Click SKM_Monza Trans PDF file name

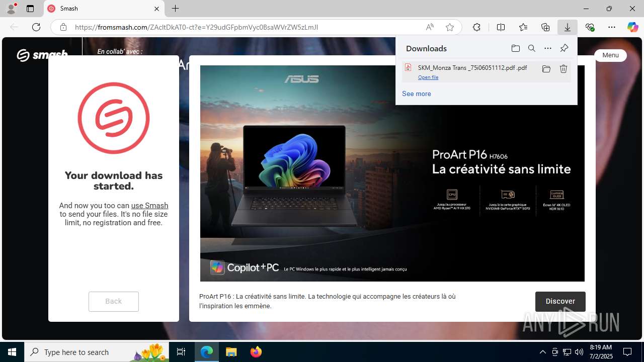[472, 68]
